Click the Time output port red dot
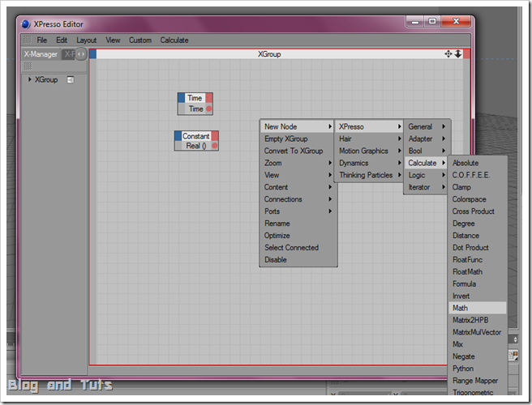 click(208, 109)
